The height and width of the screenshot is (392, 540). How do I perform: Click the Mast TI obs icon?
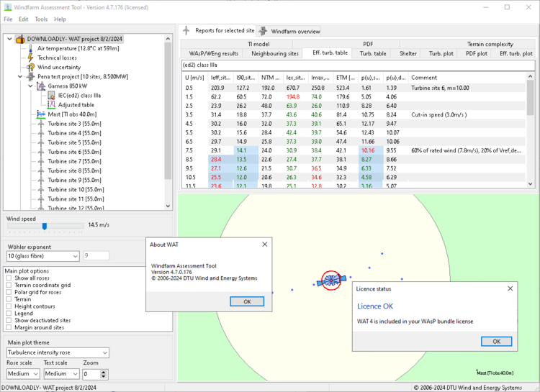[42, 114]
